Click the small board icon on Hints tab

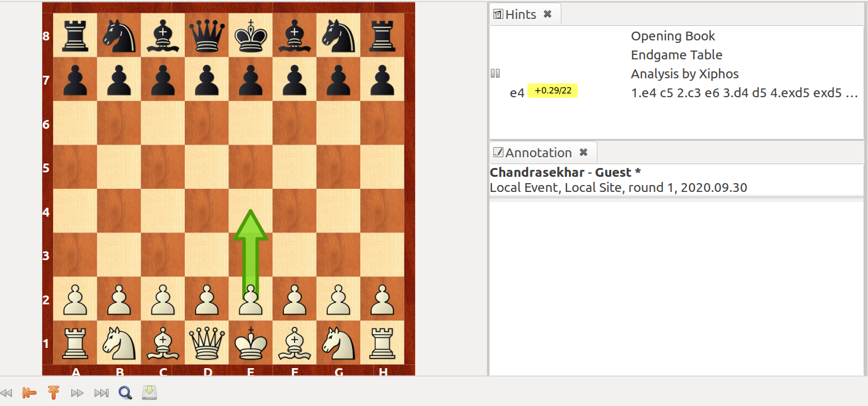[498, 13]
